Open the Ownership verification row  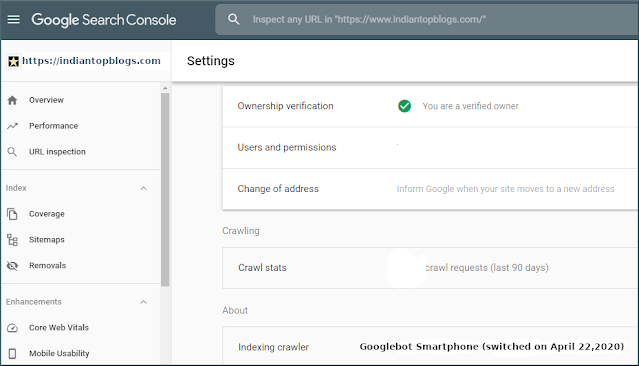tap(430, 106)
